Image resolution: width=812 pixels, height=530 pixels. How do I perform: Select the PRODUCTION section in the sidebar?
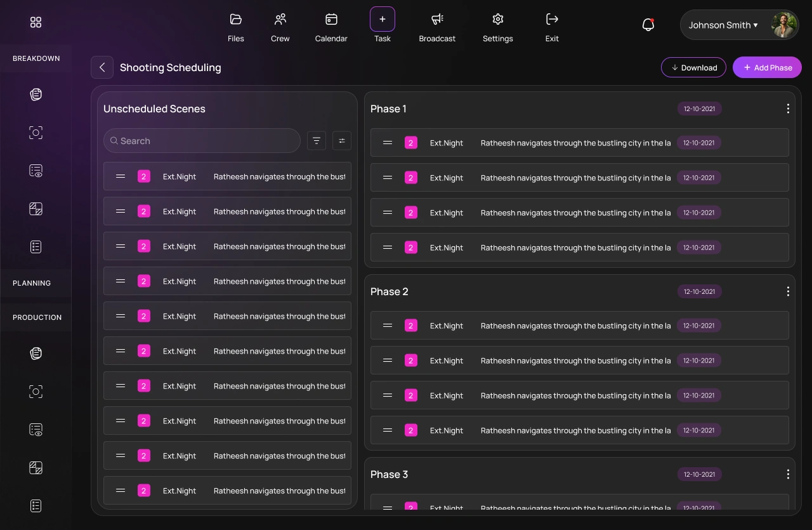[x=37, y=317]
